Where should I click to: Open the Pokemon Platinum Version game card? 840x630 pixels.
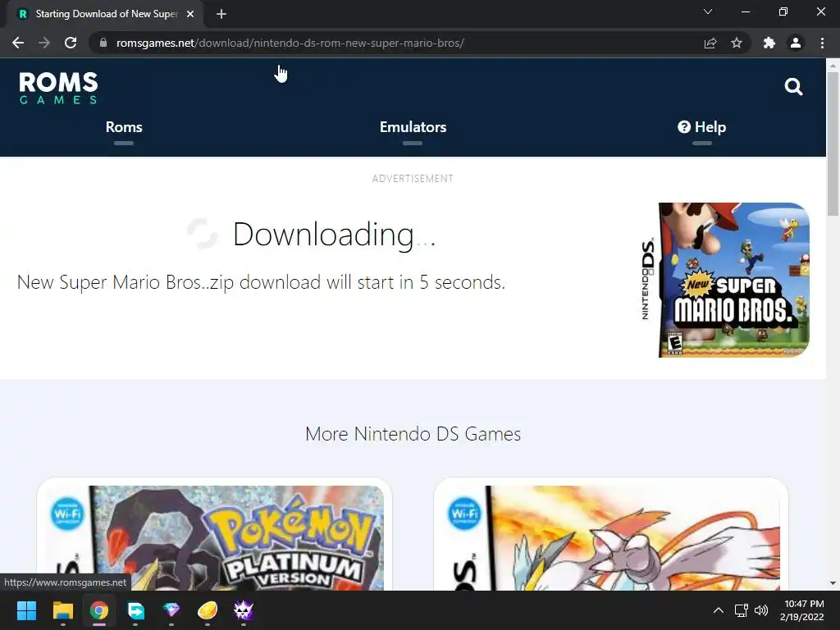point(214,534)
